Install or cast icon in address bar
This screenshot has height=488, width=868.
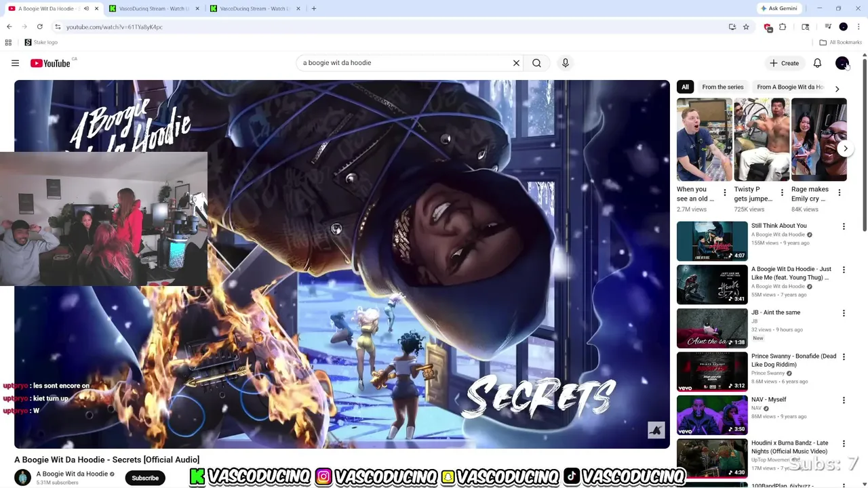732,26
